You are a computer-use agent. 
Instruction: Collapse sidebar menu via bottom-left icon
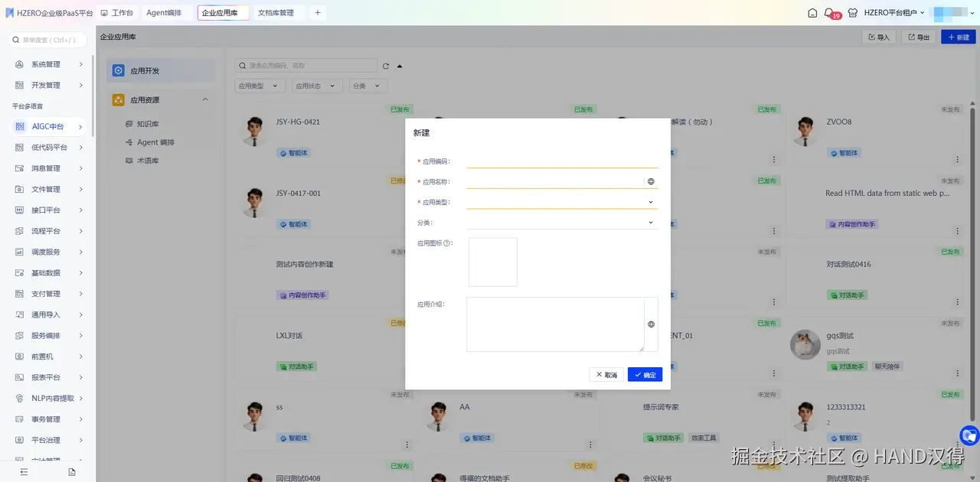(x=24, y=472)
